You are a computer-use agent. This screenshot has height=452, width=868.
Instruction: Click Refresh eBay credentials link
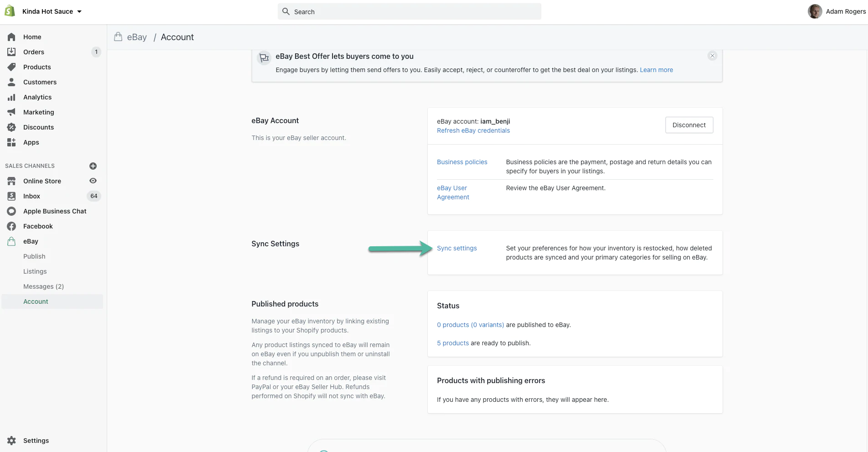pyautogui.click(x=473, y=130)
